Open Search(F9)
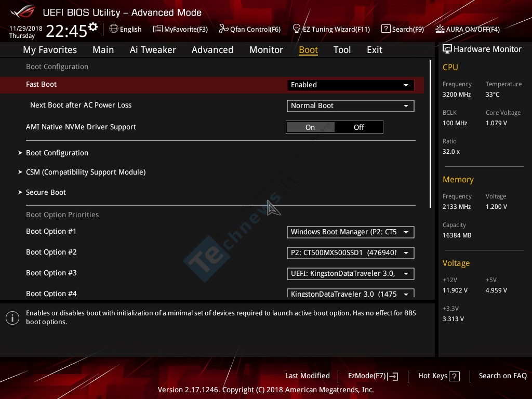Screen dimensions: 532x399 click(403, 29)
